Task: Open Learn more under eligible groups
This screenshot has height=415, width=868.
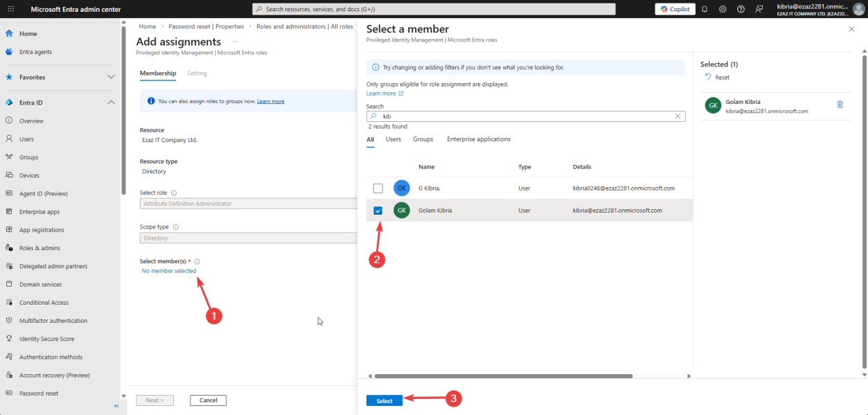Action: 384,94
